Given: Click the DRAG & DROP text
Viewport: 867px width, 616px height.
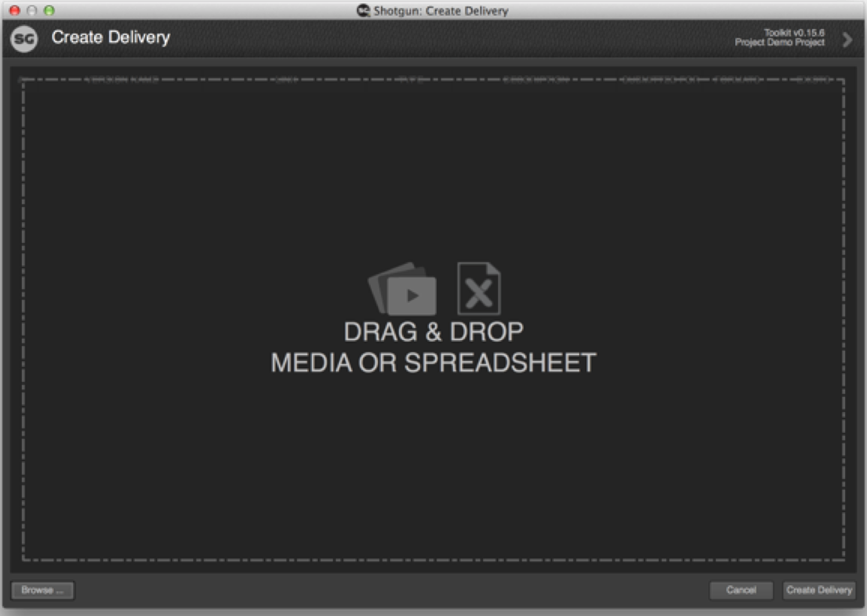Looking at the screenshot, I should [434, 332].
